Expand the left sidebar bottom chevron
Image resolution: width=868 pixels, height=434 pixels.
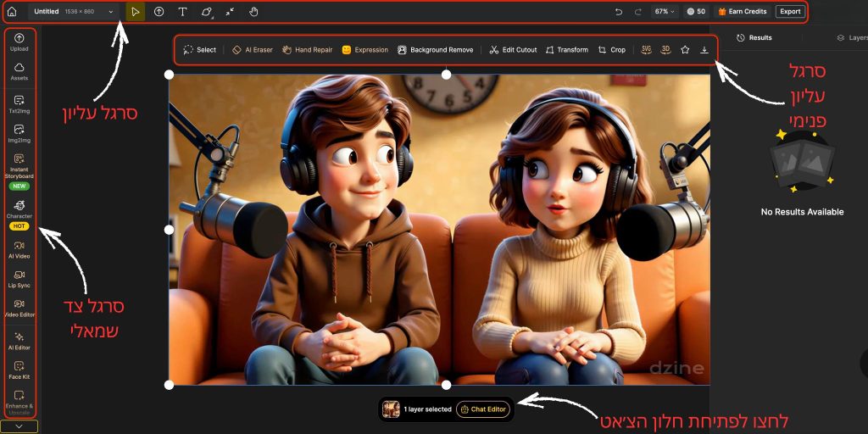19,426
